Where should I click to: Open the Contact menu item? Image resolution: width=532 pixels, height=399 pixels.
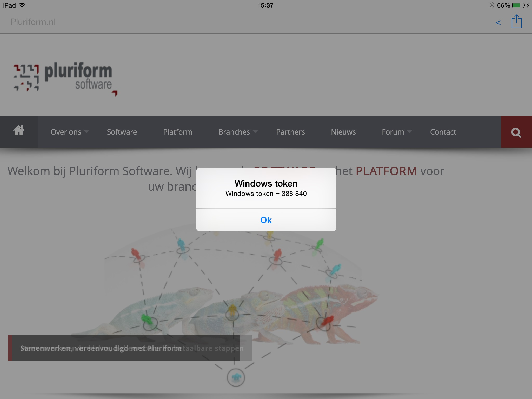pos(443,132)
